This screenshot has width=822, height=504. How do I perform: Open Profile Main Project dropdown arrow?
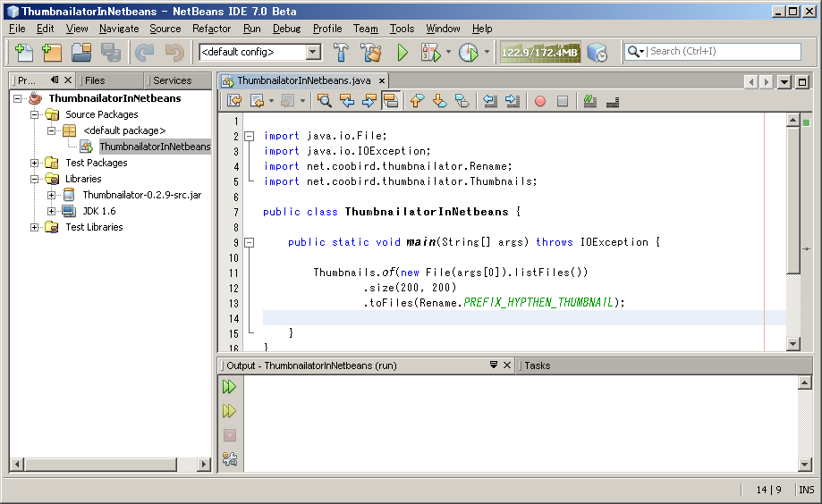[487, 52]
